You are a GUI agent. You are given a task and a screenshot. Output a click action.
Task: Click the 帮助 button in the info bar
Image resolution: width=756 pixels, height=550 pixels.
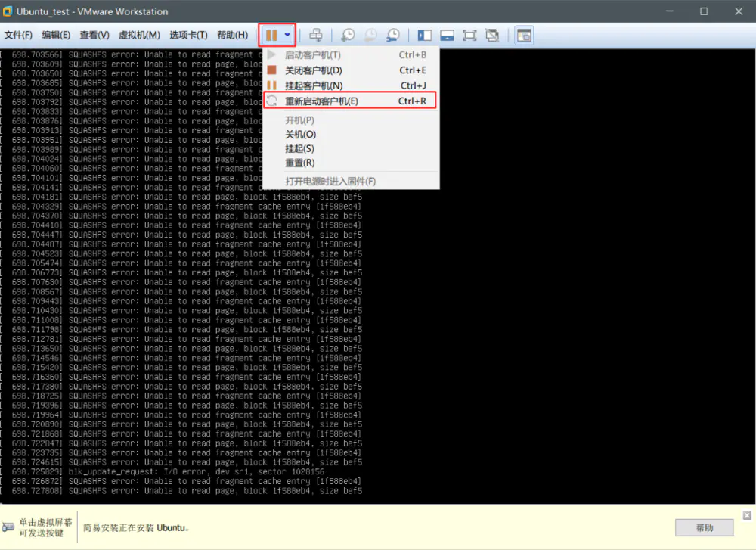tap(705, 527)
